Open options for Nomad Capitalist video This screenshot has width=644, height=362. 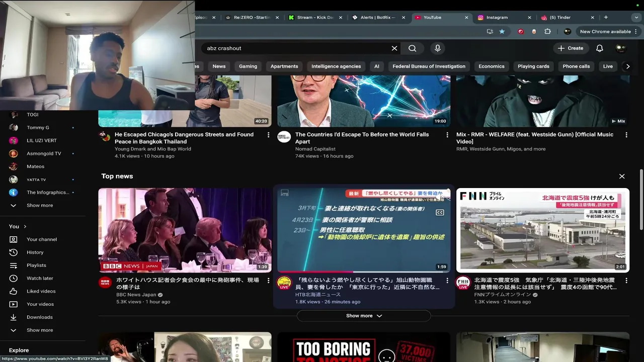click(x=447, y=135)
